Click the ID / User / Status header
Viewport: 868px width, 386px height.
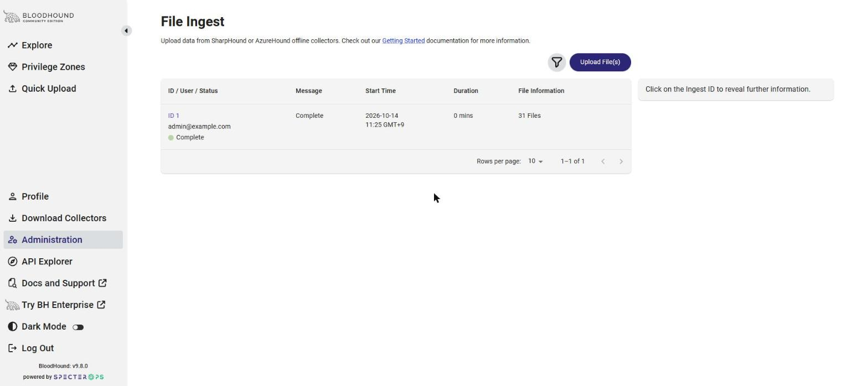click(x=193, y=91)
